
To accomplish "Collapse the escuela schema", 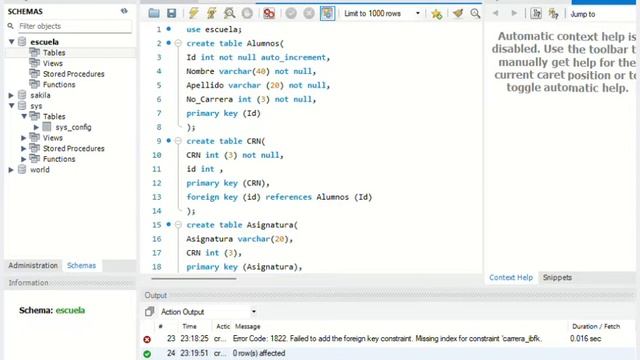I will (x=11, y=42).
